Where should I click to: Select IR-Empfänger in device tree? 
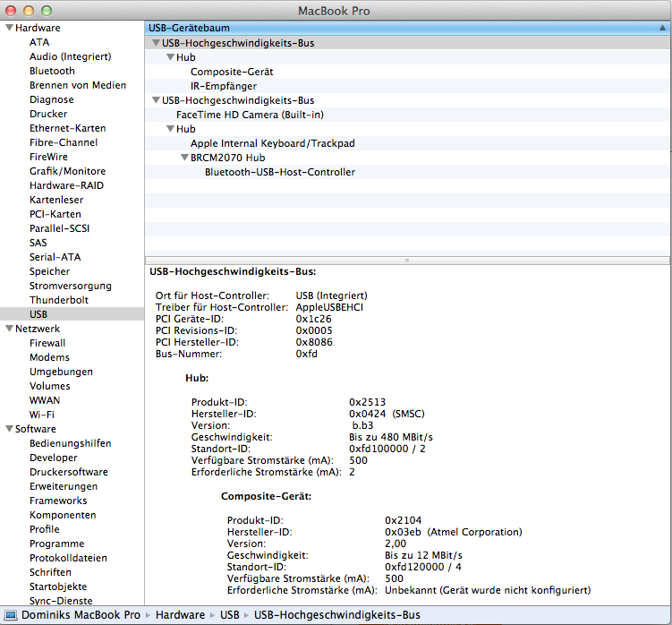click(x=224, y=86)
